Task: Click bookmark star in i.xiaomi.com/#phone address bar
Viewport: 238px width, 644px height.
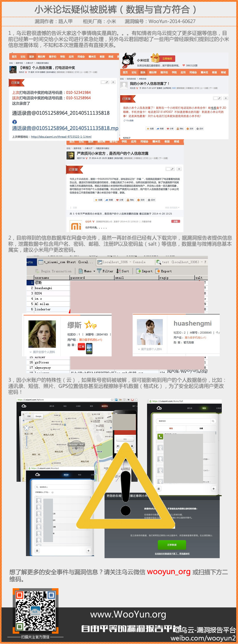Action: pos(112,400)
